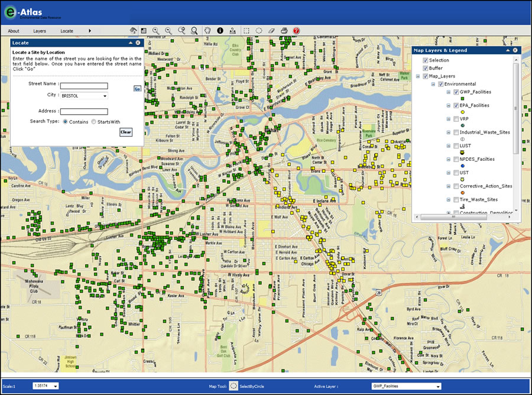The width and height of the screenshot is (532, 395).
Task: Open the City dropdown showing BRISTOL
Action: (x=105, y=96)
